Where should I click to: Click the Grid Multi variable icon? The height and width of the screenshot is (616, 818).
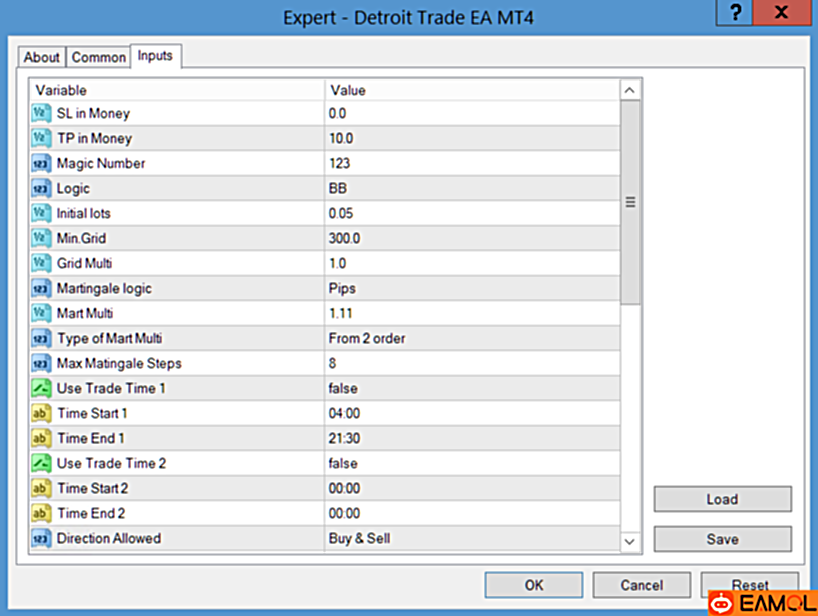point(41,263)
